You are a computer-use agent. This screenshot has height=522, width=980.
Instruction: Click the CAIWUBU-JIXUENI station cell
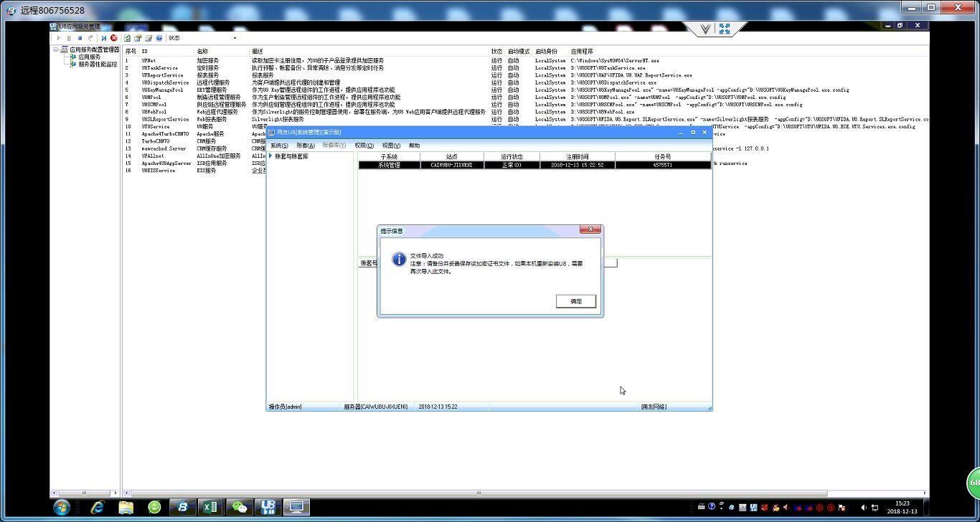pos(451,165)
